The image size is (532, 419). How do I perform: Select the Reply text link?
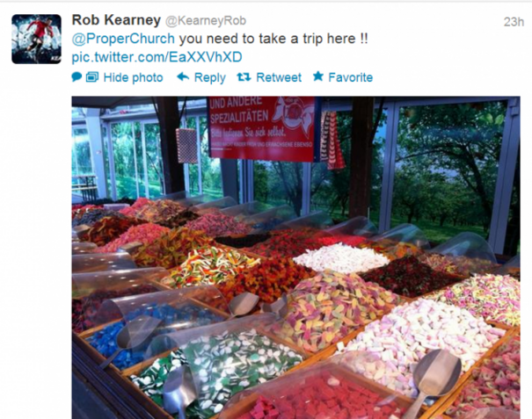[x=209, y=77]
